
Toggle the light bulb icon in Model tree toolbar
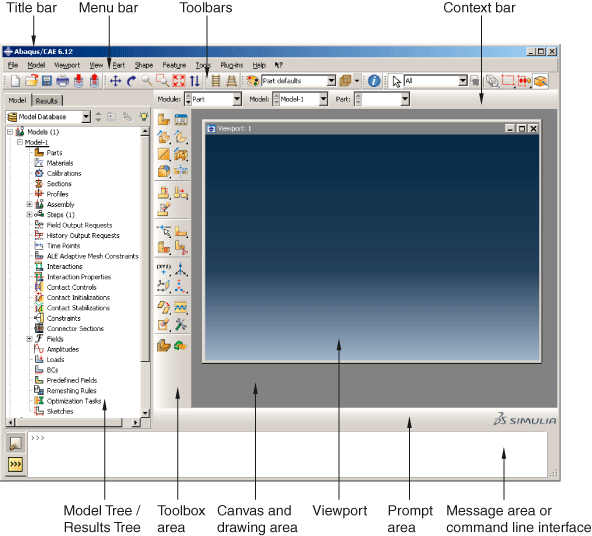[143, 117]
